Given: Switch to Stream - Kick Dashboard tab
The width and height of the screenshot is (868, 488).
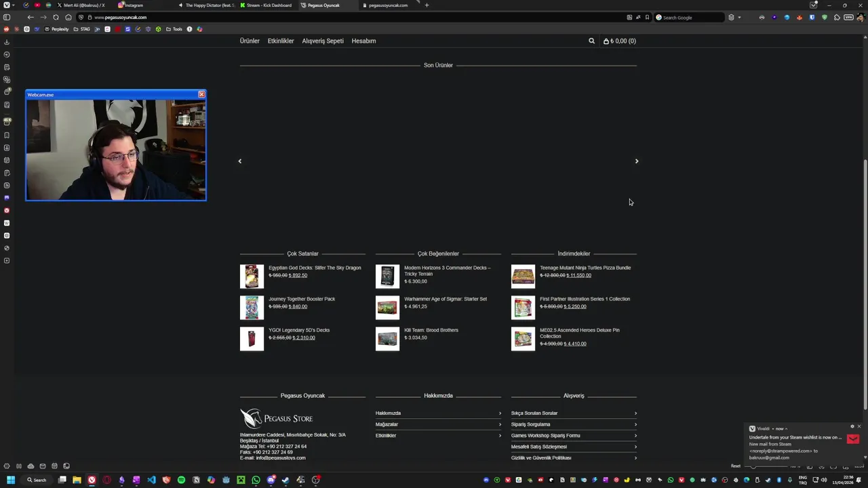Looking at the screenshot, I should pos(268,5).
